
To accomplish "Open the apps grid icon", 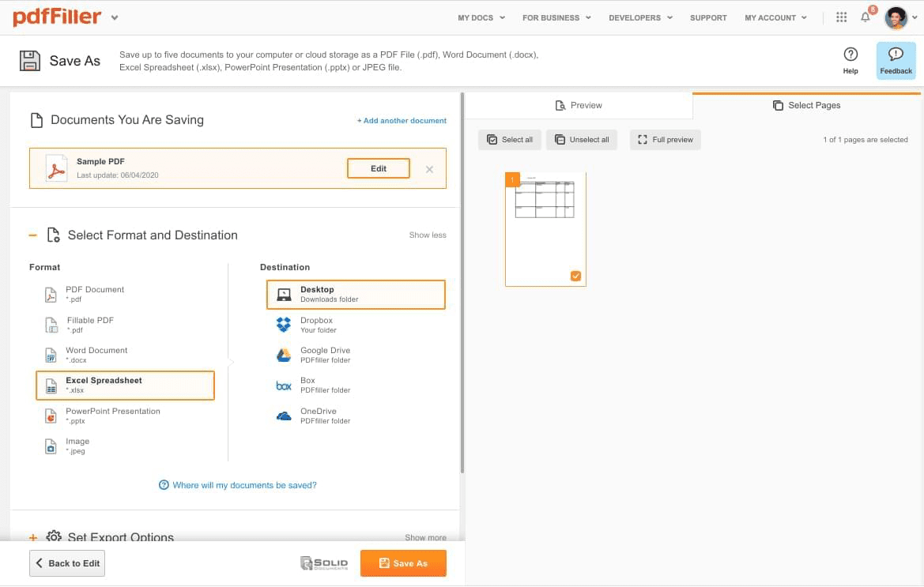I will pos(841,17).
